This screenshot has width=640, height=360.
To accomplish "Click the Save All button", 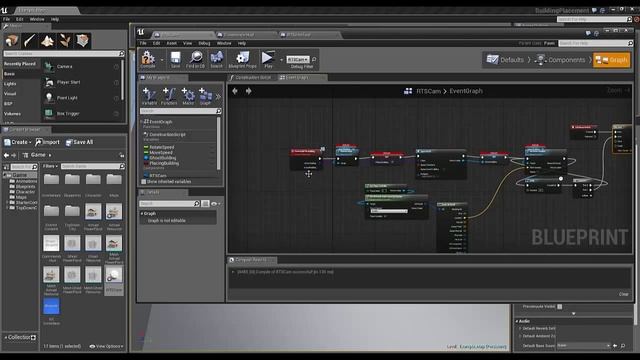I will pyautogui.click(x=80, y=142).
